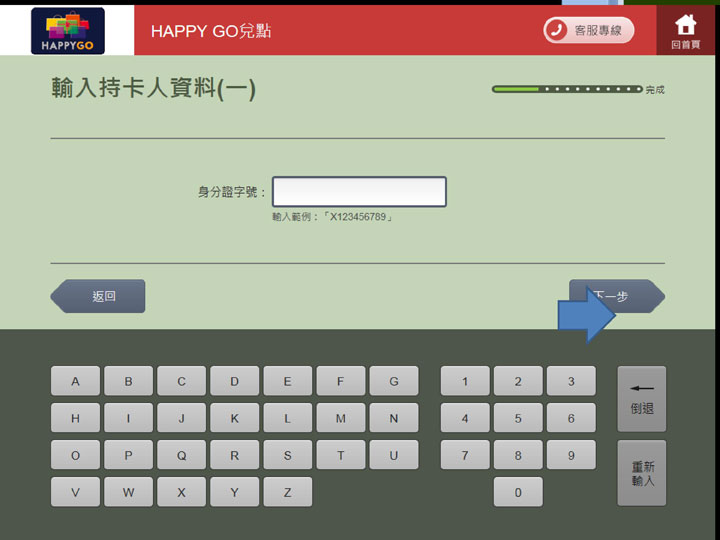Screen dimensions: 720x540
Task: Tap the 倒退 backspace key
Action: coord(641,399)
